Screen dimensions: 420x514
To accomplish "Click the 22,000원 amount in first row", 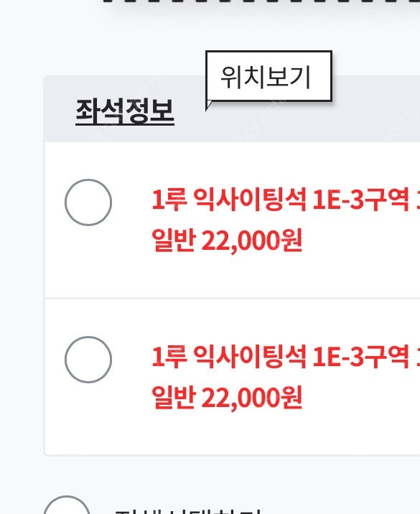I will 251,241.
